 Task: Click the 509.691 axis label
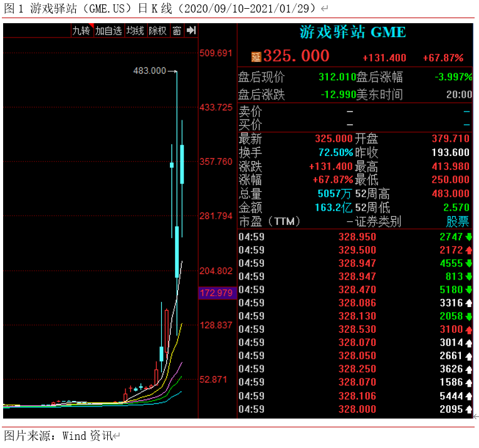(x=216, y=53)
